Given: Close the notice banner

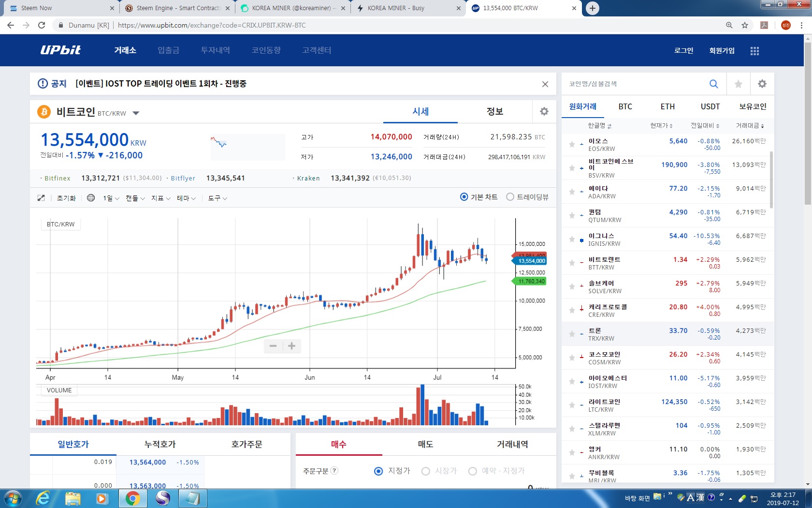Looking at the screenshot, I should (x=545, y=84).
